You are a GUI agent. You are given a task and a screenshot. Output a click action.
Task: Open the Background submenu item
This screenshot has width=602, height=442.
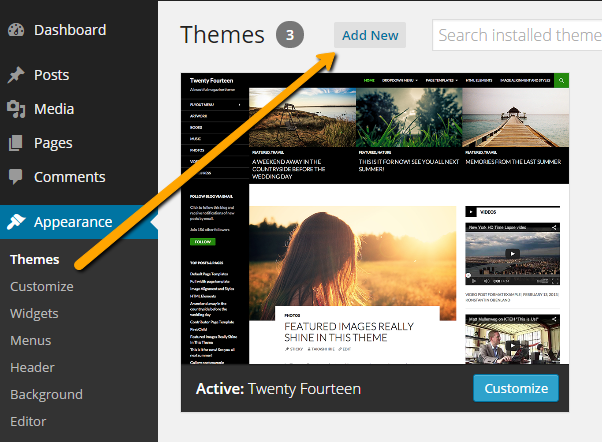46,394
